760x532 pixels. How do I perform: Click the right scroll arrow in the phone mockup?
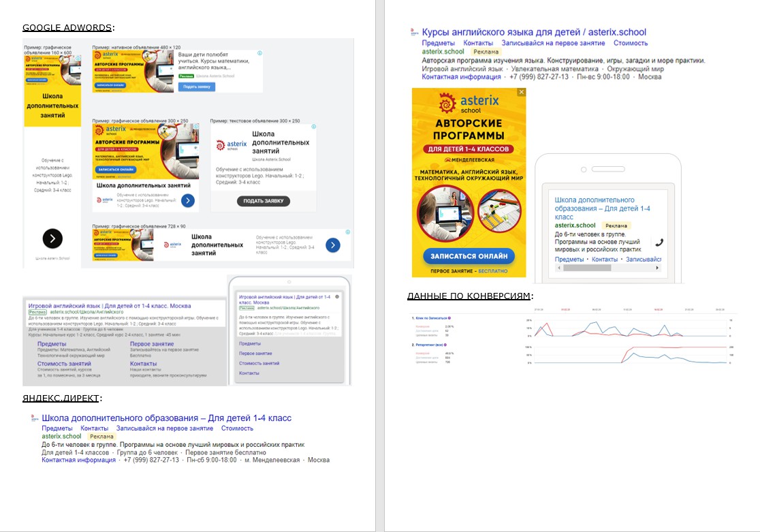click(657, 268)
